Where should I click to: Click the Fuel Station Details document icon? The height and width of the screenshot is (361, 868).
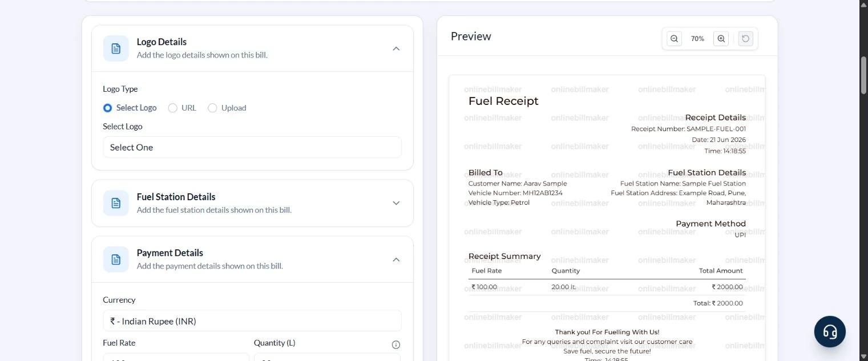click(116, 203)
